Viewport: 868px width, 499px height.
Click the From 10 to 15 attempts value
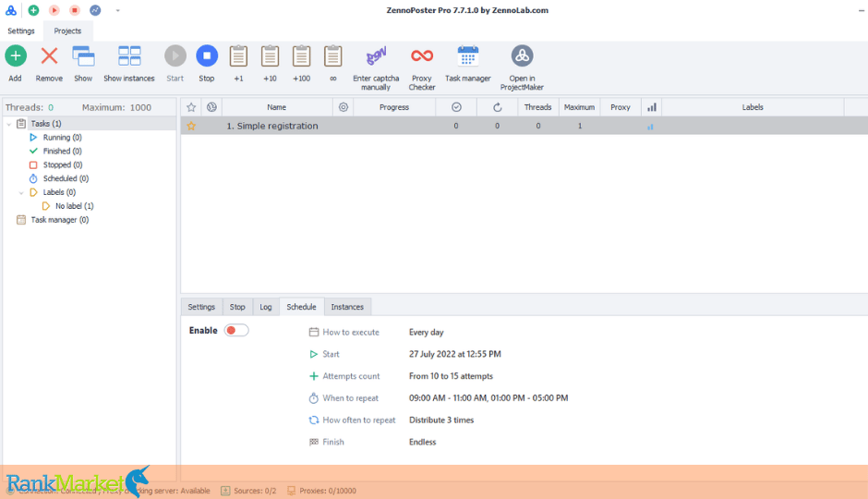pos(451,376)
